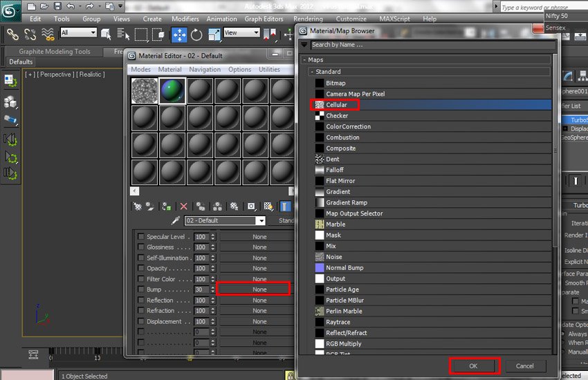588x380 pixels.
Task: Choose the Cellular map from the list
Action: tap(336, 105)
